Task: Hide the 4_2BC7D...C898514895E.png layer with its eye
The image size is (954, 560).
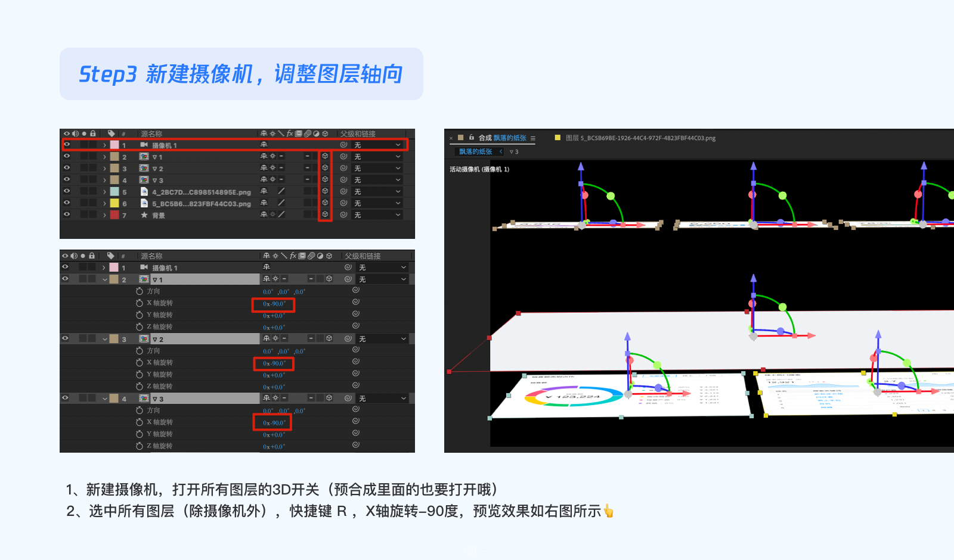Action: coord(67,191)
